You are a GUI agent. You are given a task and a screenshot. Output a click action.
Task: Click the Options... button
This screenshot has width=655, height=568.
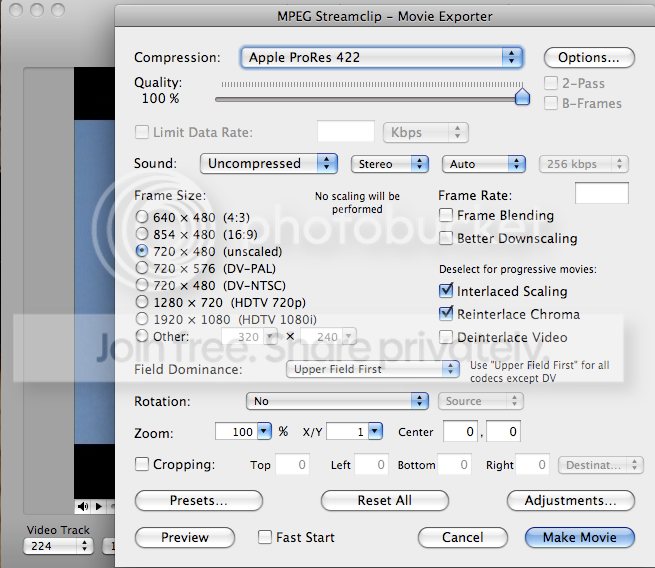589,57
